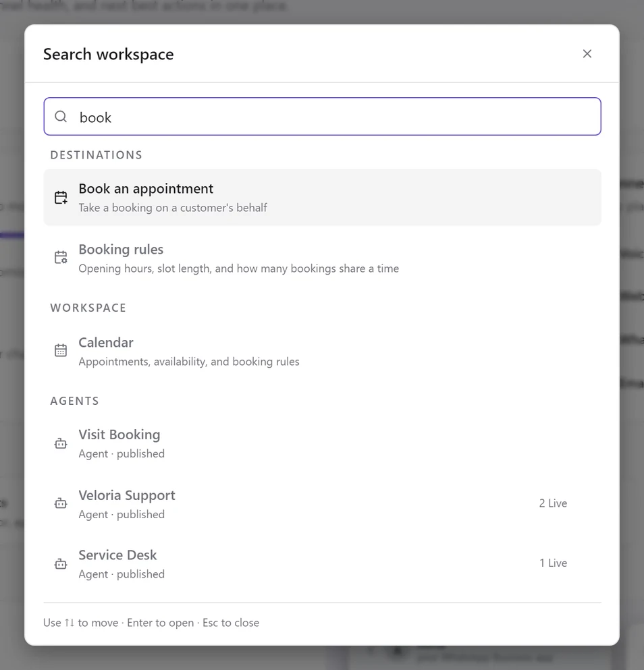This screenshot has height=670, width=644.
Task: Click "Appointments, availability, and booking rules" text
Action: (x=189, y=362)
